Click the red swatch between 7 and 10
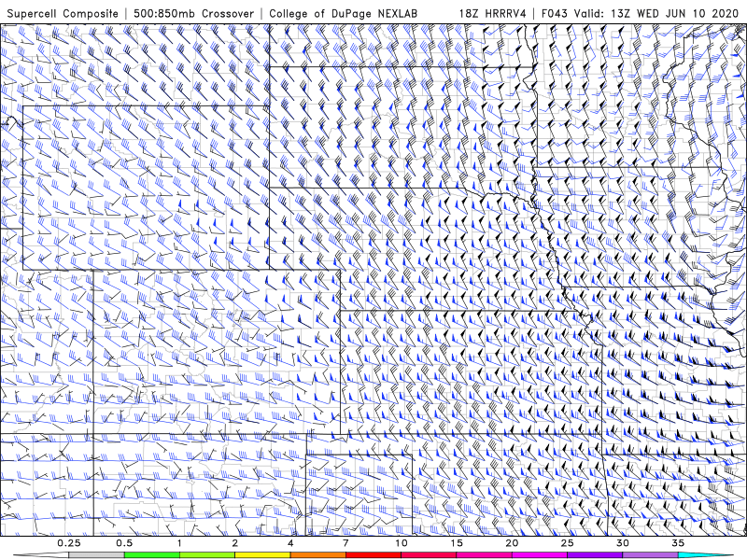747x560 pixels. (373, 555)
